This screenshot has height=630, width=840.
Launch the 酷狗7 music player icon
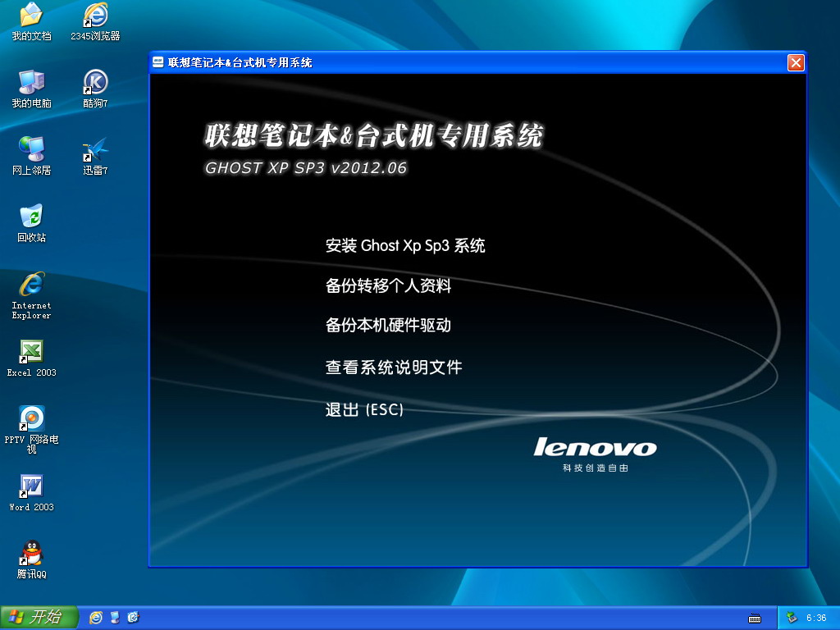click(x=95, y=83)
